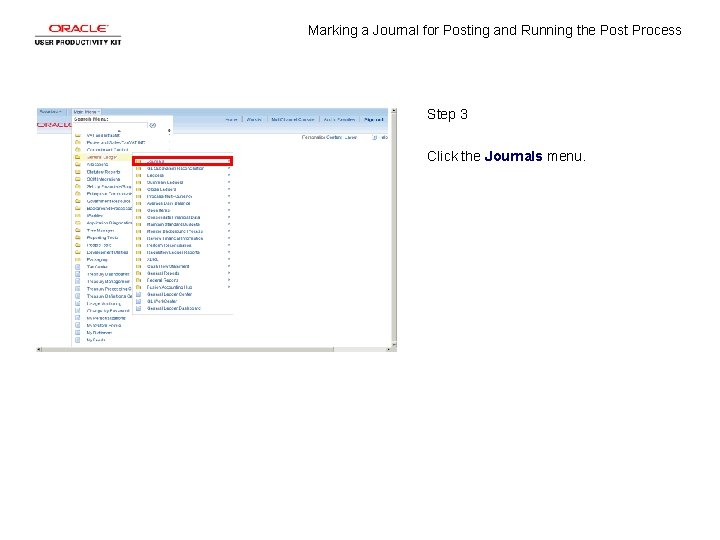Open the Statutory Reports menu entry

tap(103, 172)
